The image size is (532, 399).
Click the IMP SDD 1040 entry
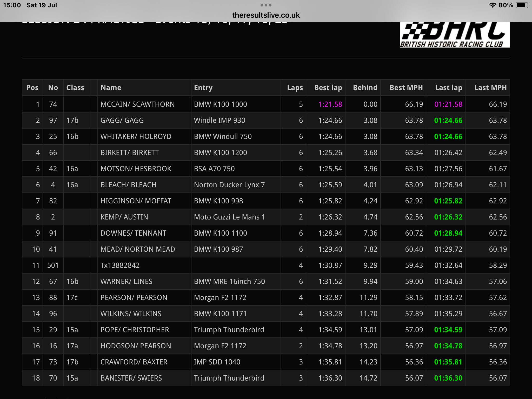217,362
